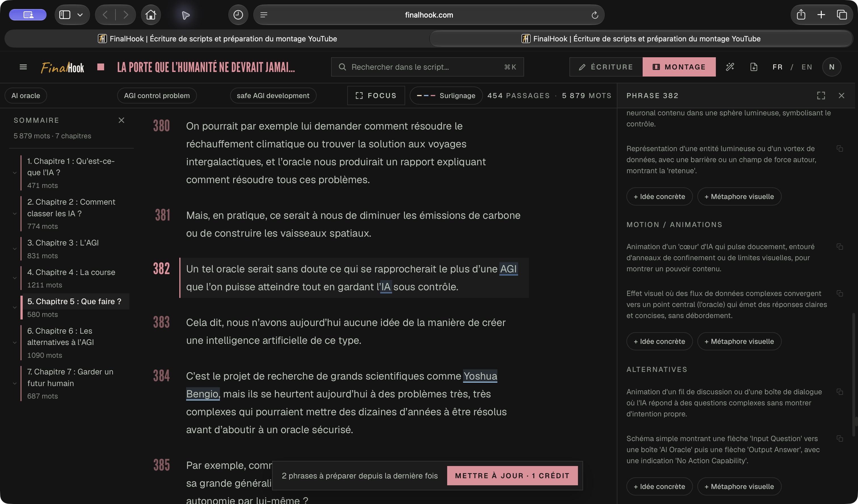This screenshot has width=858, height=504.
Task: Select the 'AGI control problem' tag
Action: tap(157, 96)
